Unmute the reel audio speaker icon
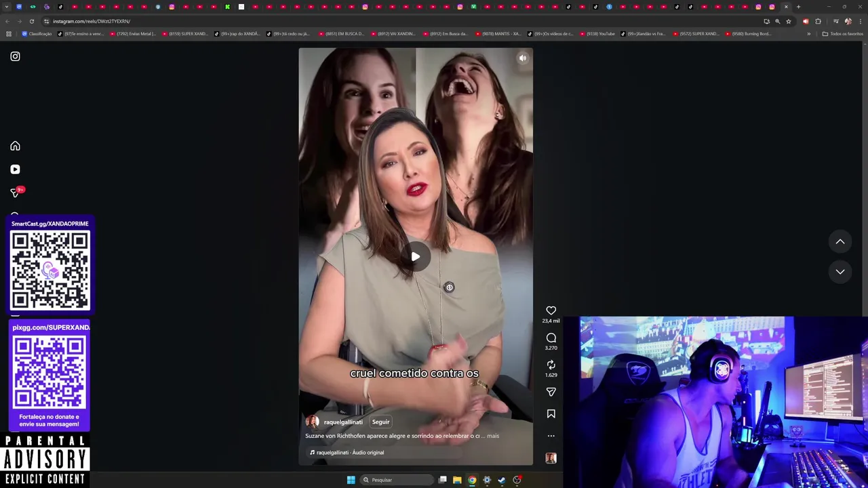868x488 pixels. (x=523, y=58)
